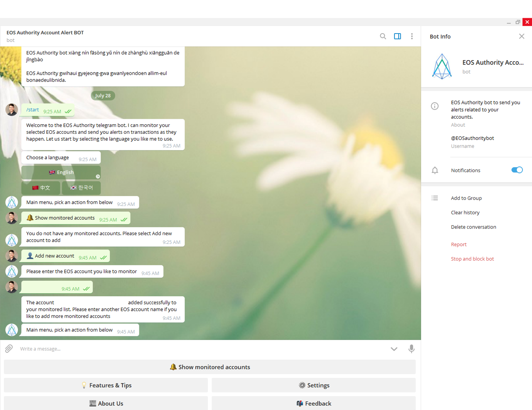Viewport: 532px width, 410px height.
Task: Click bot avatar beside 'You do not have' message
Action: [x=12, y=240]
